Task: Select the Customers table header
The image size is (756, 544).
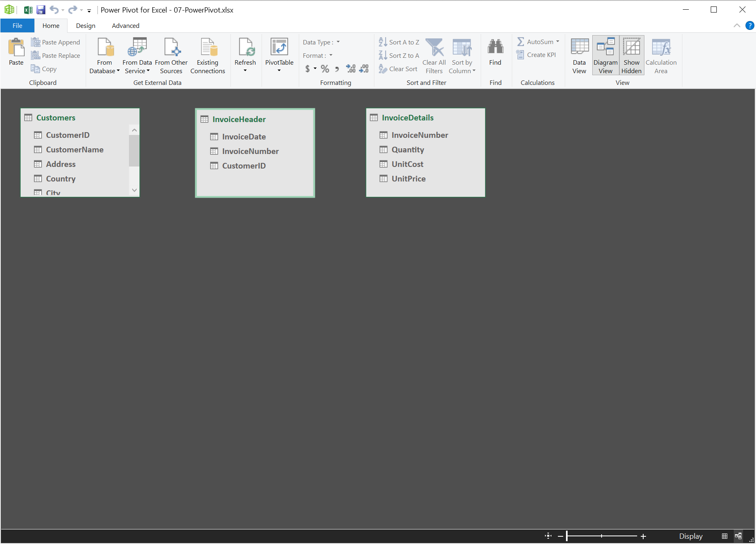Action: tap(80, 118)
